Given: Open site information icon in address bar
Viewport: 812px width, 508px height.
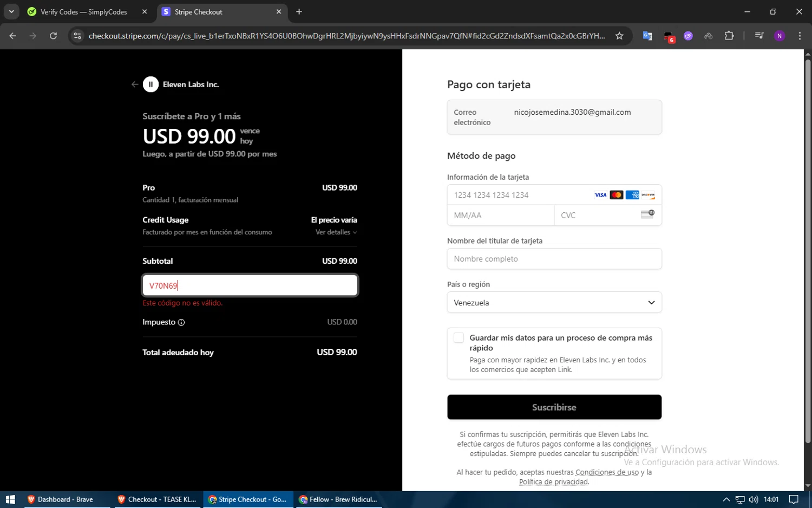Looking at the screenshot, I should click(77, 36).
